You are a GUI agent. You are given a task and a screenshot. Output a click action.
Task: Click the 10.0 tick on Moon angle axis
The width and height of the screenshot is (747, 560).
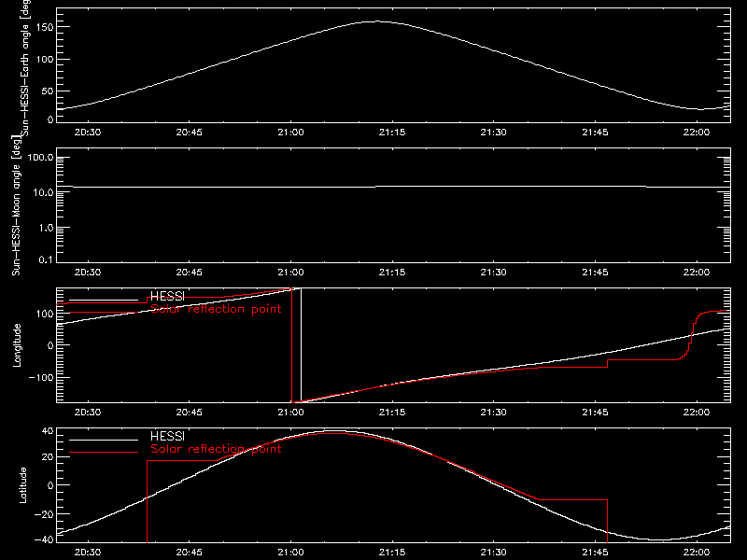click(43, 192)
